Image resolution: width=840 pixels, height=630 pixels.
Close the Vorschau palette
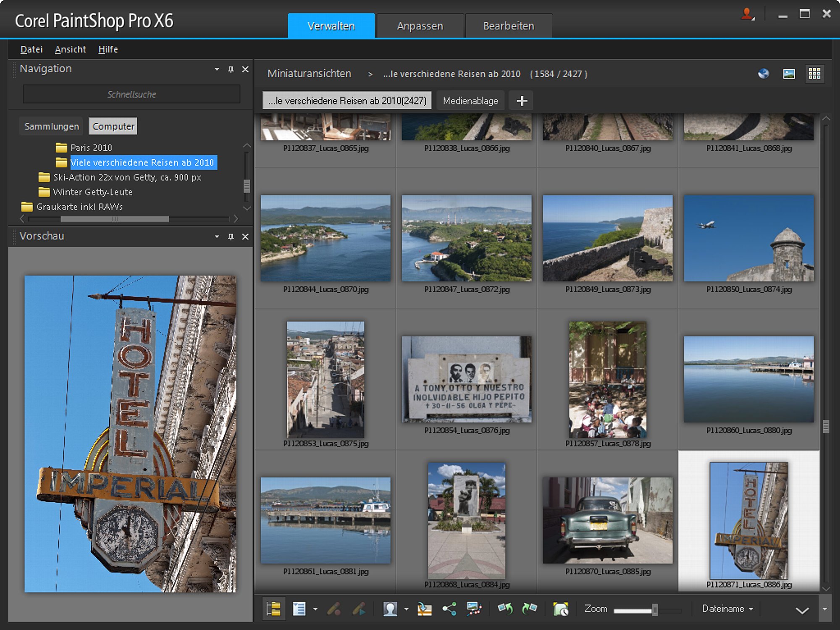click(x=245, y=237)
